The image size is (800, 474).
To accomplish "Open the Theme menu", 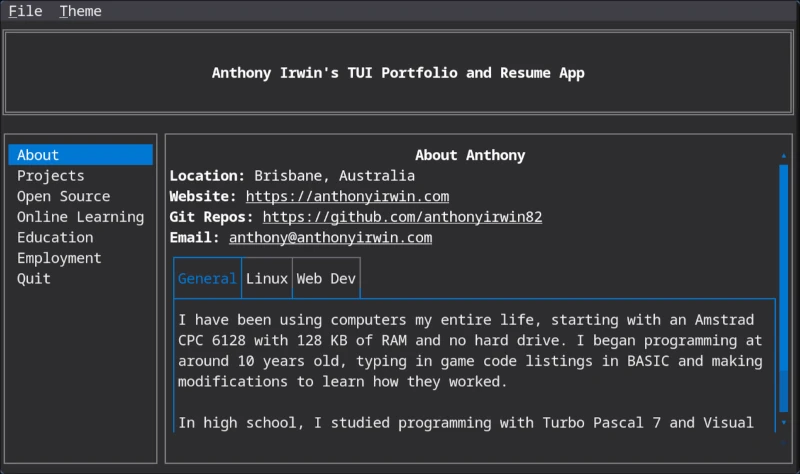I will pyautogui.click(x=80, y=11).
